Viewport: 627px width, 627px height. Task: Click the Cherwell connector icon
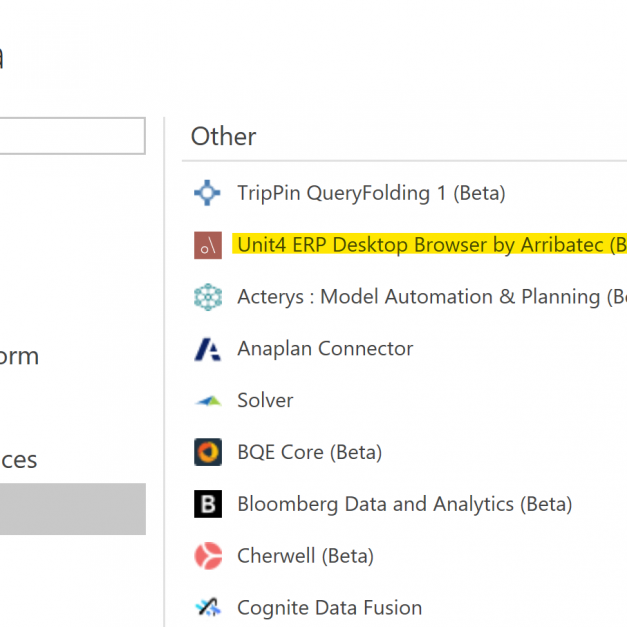pyautogui.click(x=208, y=556)
